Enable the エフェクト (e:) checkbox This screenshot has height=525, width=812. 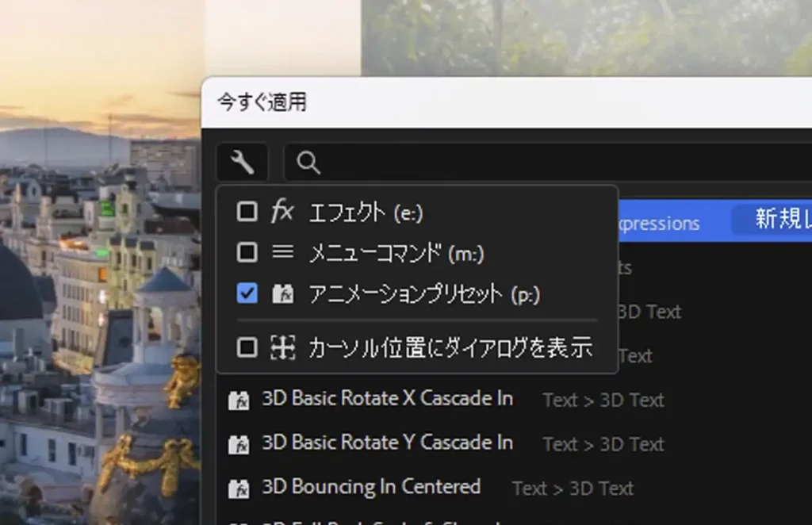247,211
